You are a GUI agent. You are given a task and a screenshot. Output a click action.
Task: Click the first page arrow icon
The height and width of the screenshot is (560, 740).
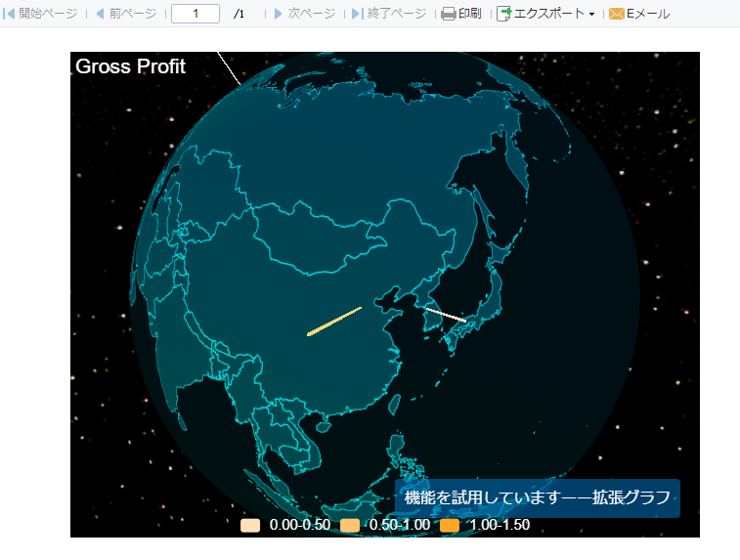(9, 14)
